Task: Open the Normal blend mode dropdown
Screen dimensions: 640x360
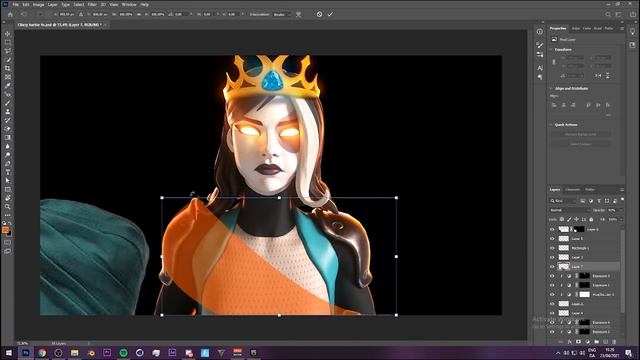Action: [569, 210]
